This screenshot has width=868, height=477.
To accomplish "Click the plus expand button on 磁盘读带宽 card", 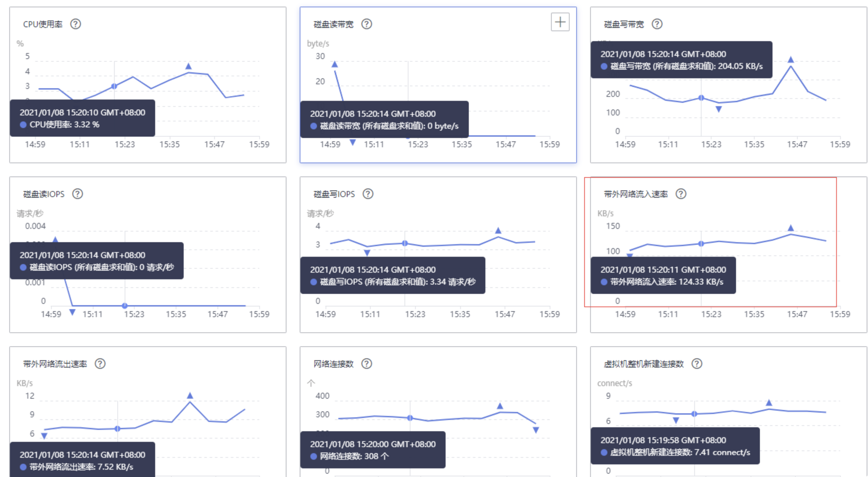I will coord(560,22).
